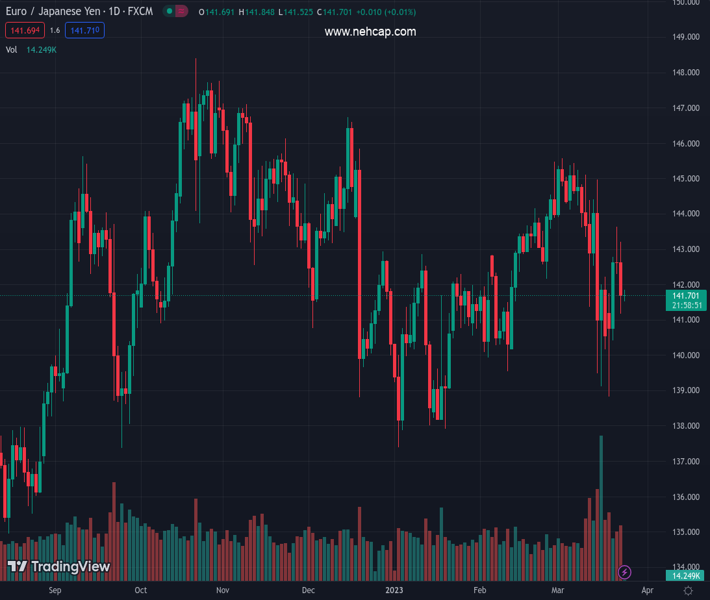The image size is (710, 600).
Task: Click the 14.249K volume label on price axis
Action: point(685,575)
